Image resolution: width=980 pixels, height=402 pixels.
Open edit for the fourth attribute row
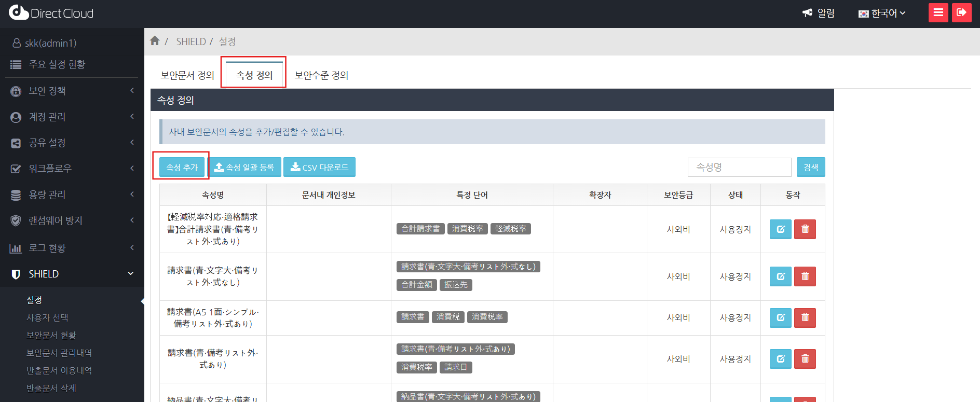pyautogui.click(x=780, y=359)
